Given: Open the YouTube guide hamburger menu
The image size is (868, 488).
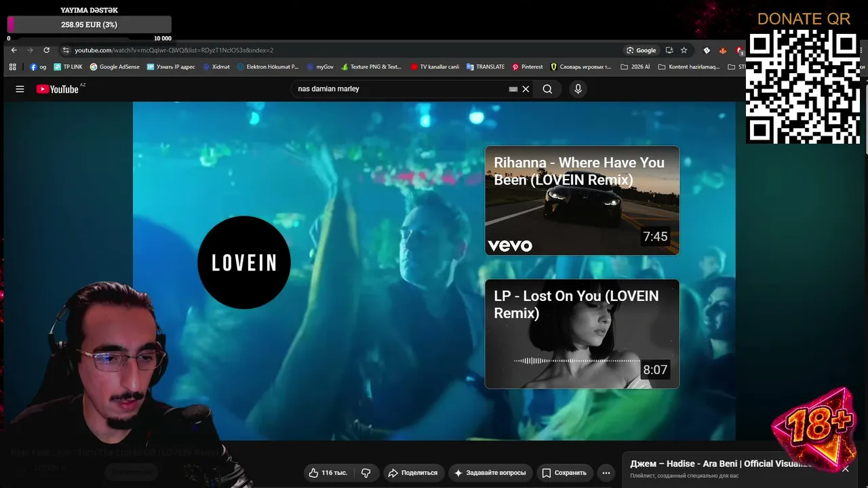Looking at the screenshot, I should point(20,89).
